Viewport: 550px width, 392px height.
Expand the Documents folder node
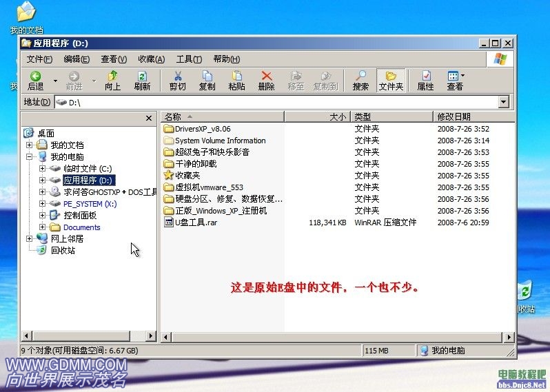point(42,227)
